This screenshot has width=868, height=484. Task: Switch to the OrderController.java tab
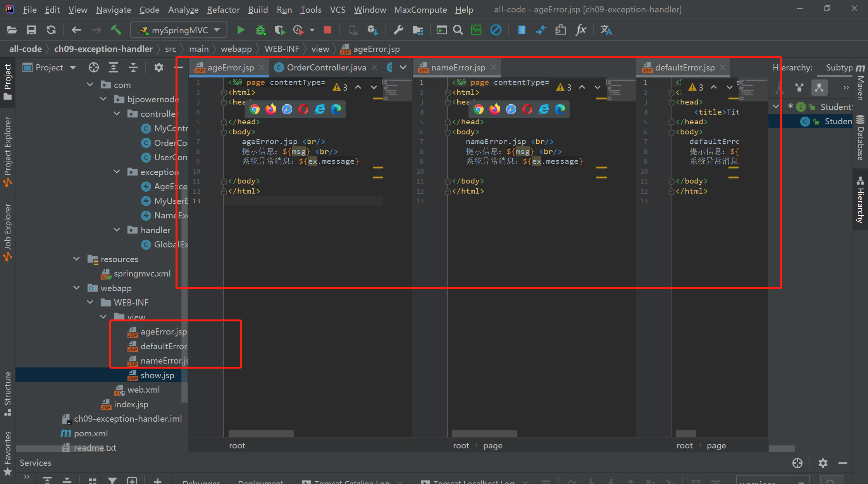click(x=326, y=67)
